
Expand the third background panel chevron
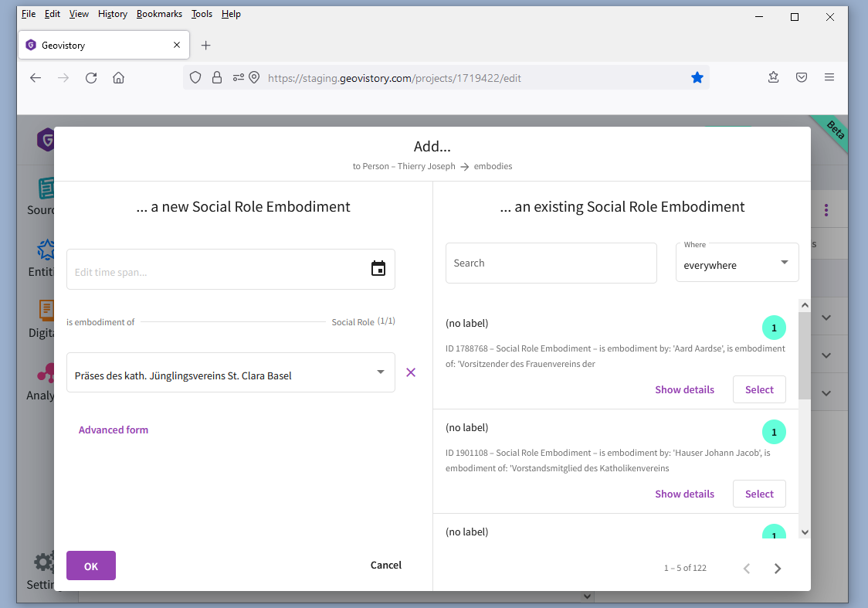click(826, 393)
